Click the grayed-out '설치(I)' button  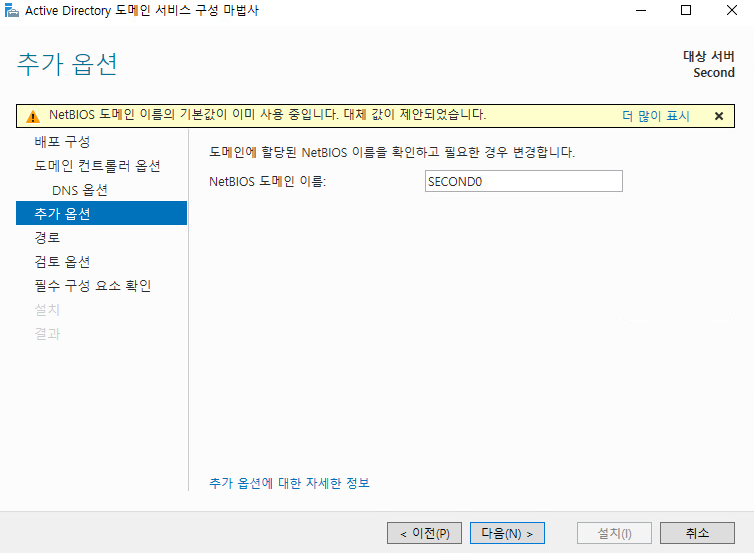coord(615,533)
